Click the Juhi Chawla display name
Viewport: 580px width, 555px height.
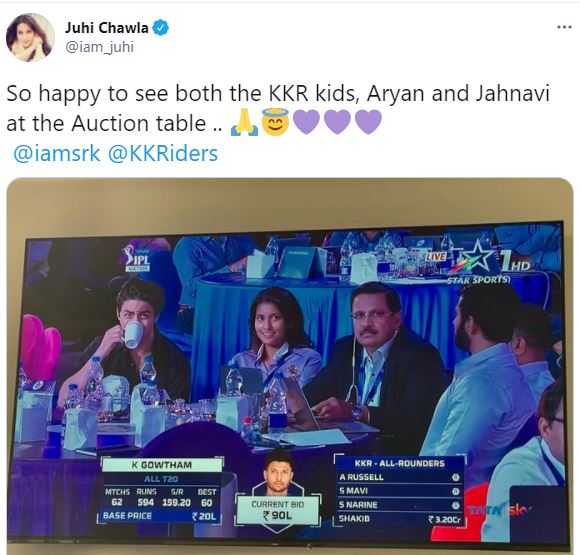(107, 28)
